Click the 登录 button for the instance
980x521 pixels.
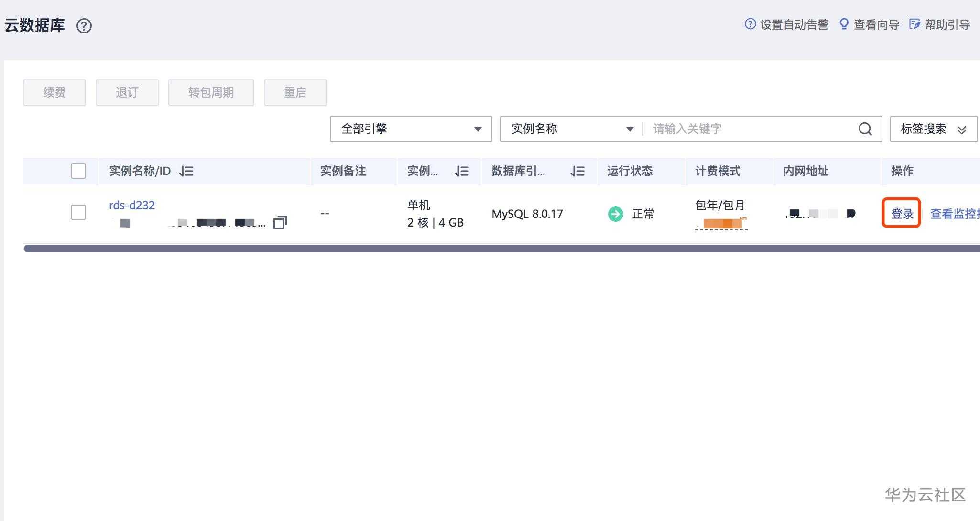pyautogui.click(x=901, y=214)
